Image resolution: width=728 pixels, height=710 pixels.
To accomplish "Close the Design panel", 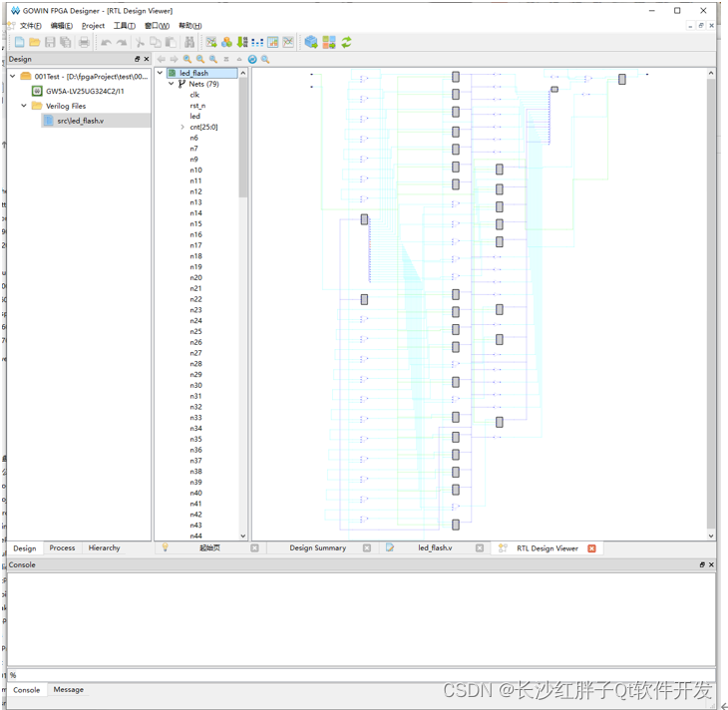I will pyautogui.click(x=147, y=59).
